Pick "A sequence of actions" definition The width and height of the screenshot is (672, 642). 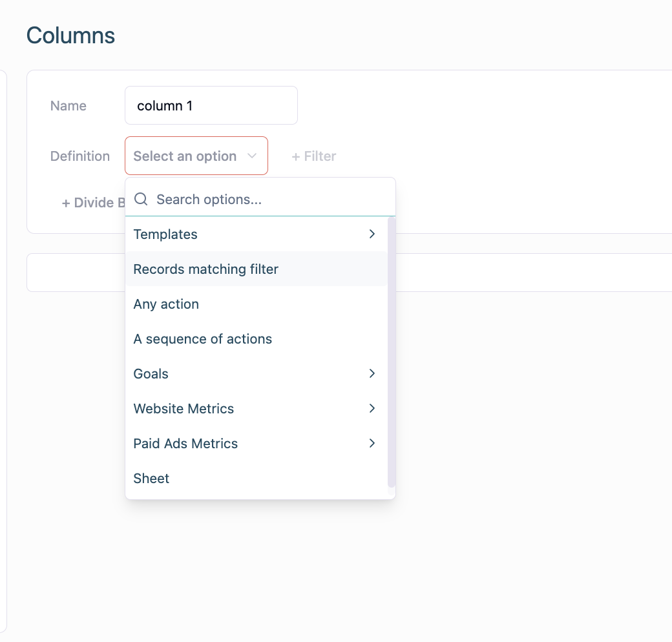202,339
